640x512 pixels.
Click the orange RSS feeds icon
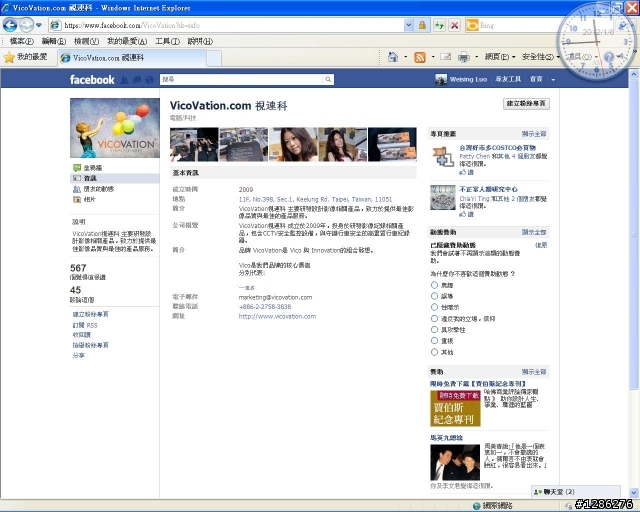(x=420, y=57)
